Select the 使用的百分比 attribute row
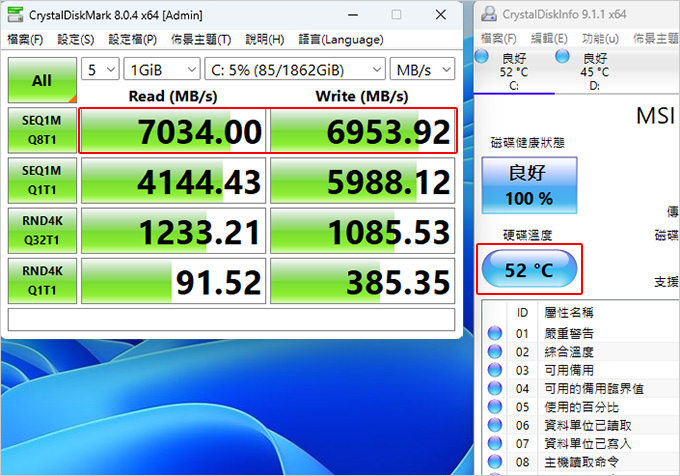The height and width of the screenshot is (476, 680). (x=581, y=407)
